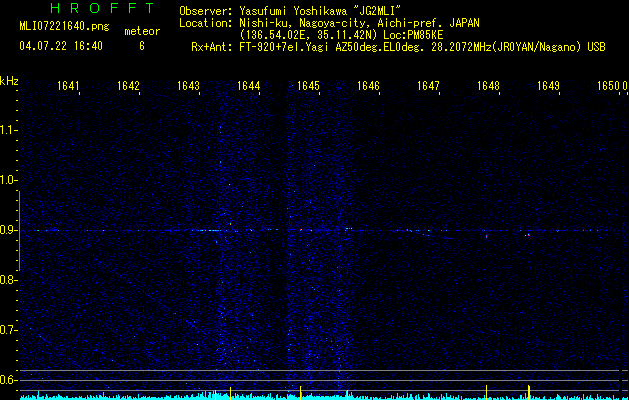
Task: Click the last yellow meteor marker before 1649
Action: tap(529, 392)
